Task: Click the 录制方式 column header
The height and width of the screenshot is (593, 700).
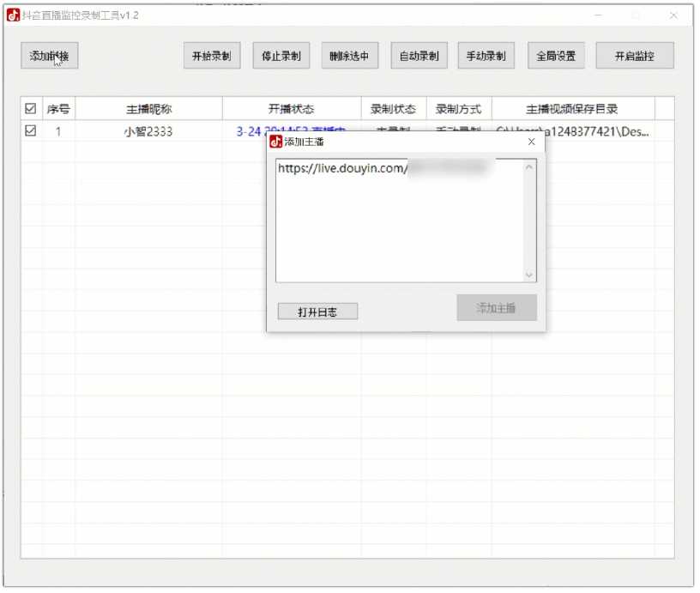Action: (458, 108)
